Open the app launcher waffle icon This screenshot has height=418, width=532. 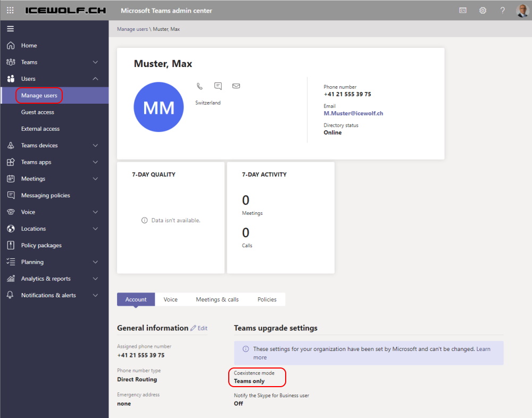[x=10, y=10]
